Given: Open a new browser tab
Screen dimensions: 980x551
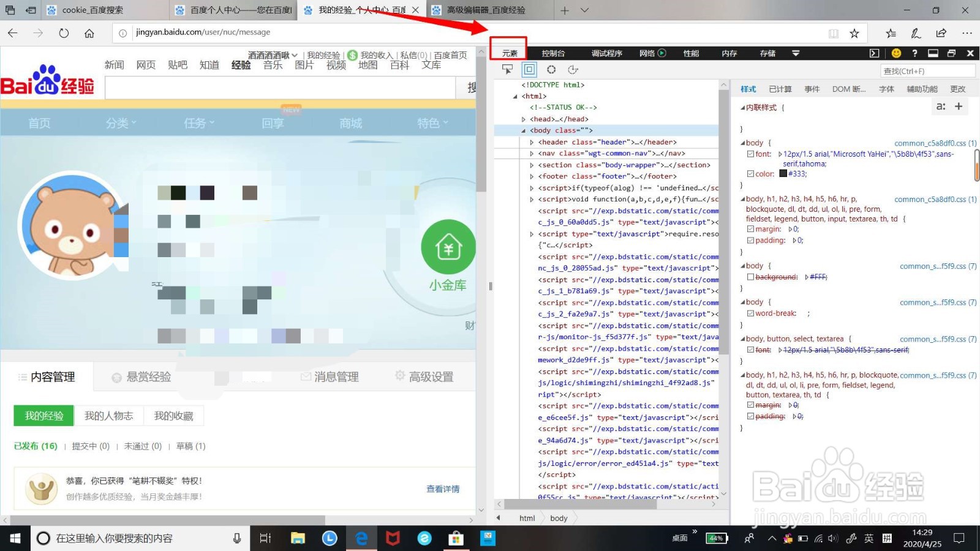Looking at the screenshot, I should tap(565, 10).
